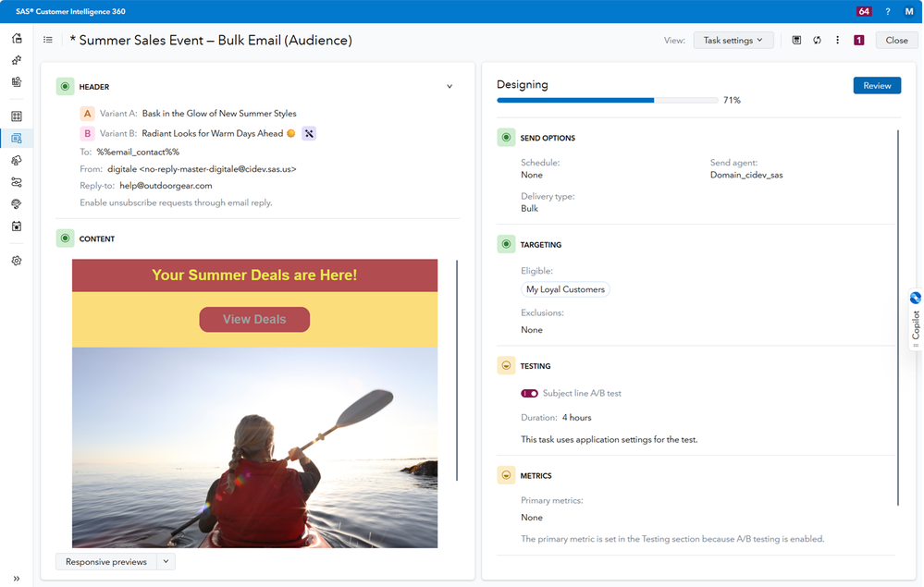924x587 pixels.
Task: Click the settings panel vertical scrollbar
Action: (x=898, y=318)
